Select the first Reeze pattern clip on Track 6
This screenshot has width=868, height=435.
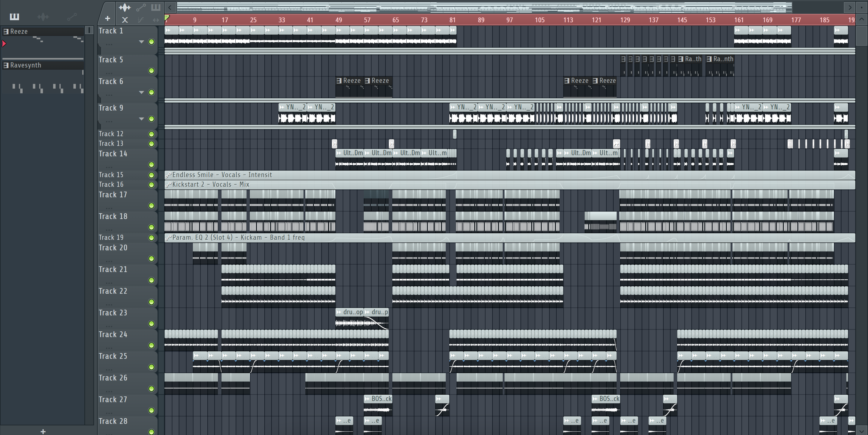pos(349,86)
